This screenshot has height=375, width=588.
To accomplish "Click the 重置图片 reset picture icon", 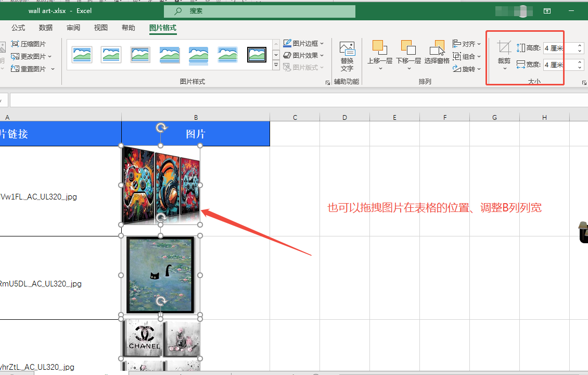I will pyautogui.click(x=15, y=69).
